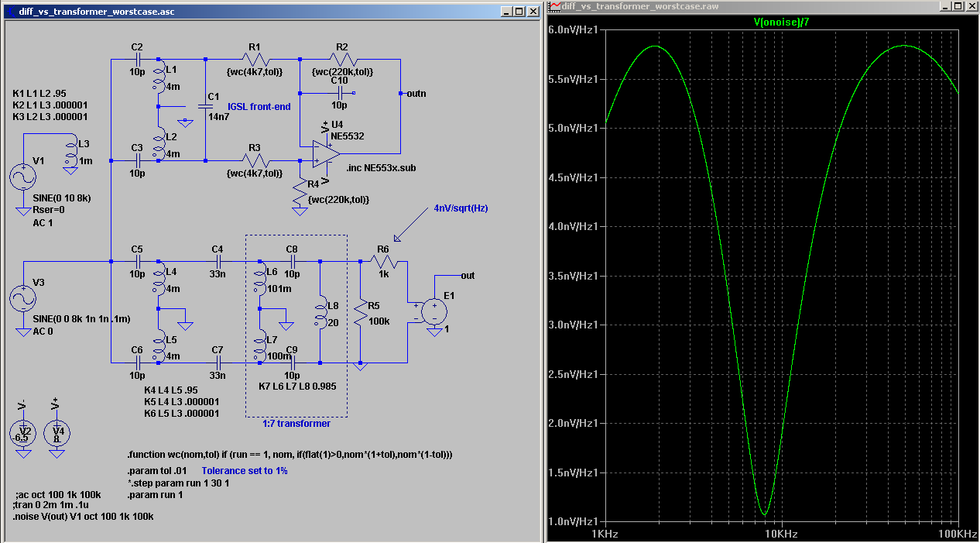980x543 pixels.
Task: Click the V(onoise)/7 trace label
Action: [x=782, y=22]
